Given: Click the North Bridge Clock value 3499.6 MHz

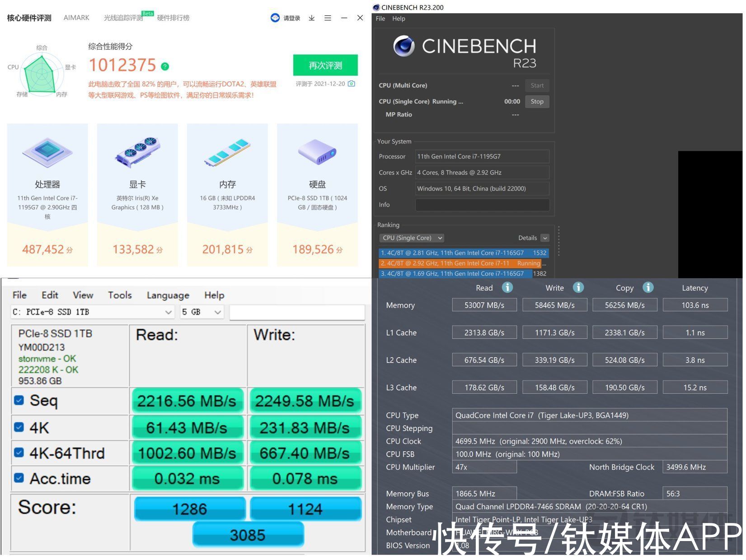Looking at the screenshot, I should click(x=695, y=467).
